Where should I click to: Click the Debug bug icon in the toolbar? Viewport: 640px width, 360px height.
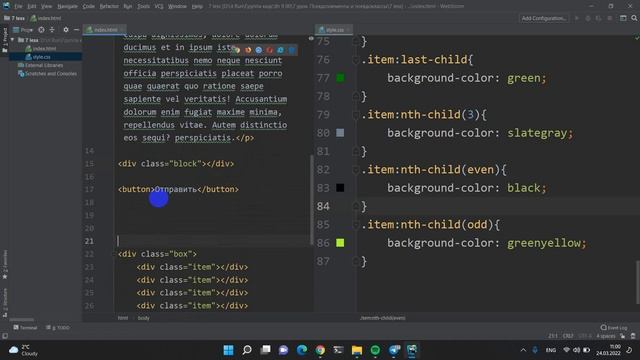(x=588, y=18)
